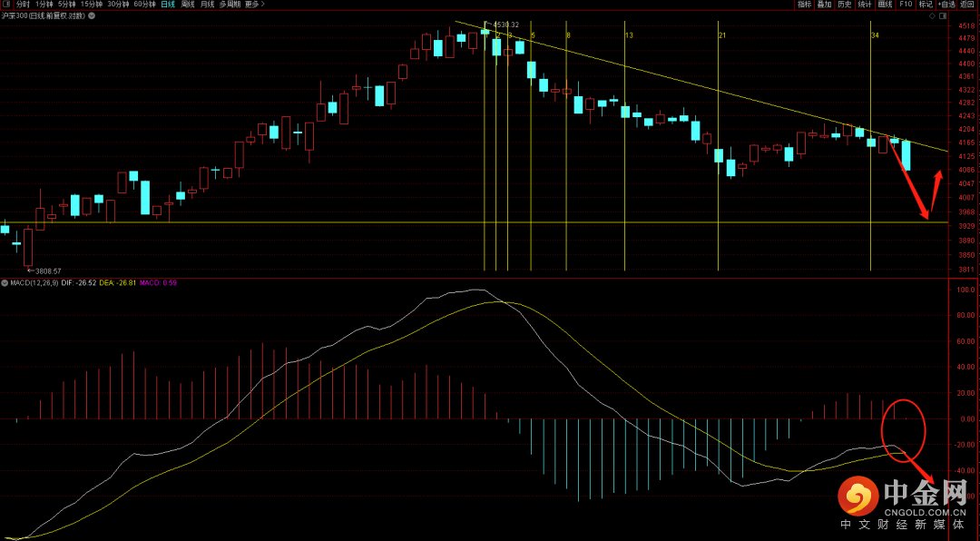The width and height of the screenshot is (980, 541).
Task: Click the 统计 statistics button
Action: (864, 5)
